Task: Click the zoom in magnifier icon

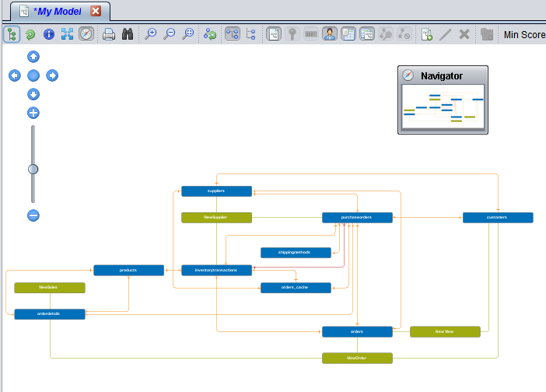Action: pos(151,34)
